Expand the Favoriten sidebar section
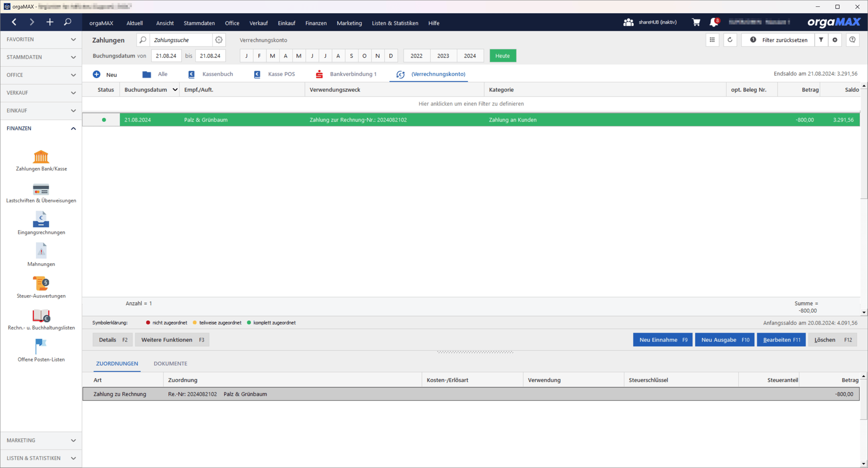The width and height of the screenshot is (868, 468). click(41, 39)
